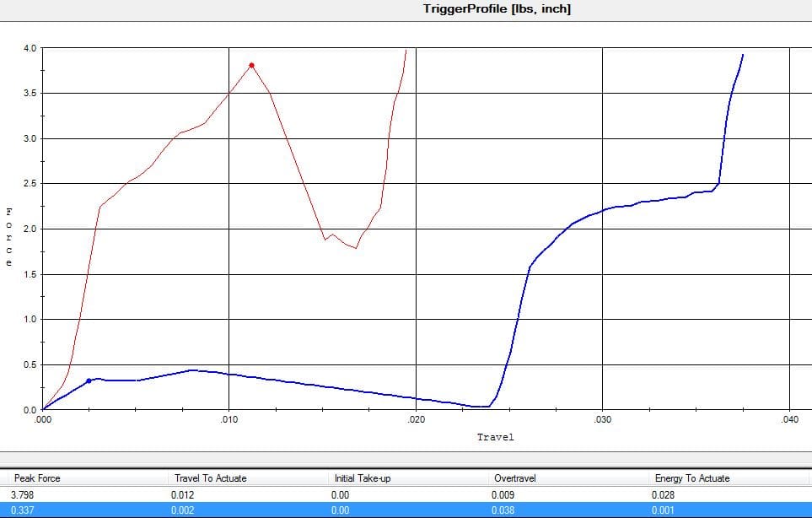Click the Initial Take-up column header
The width and height of the screenshot is (812, 518).
point(363,478)
